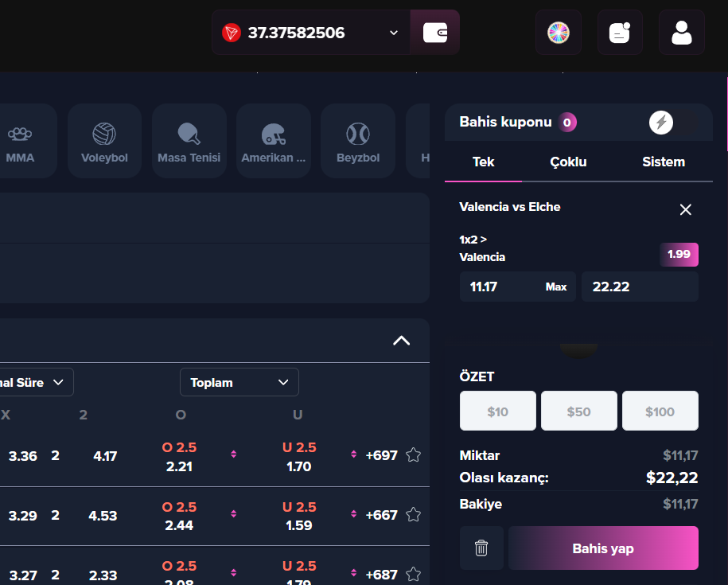Image resolution: width=728 pixels, height=585 pixels.
Task: Click the 1.99 odds badge
Action: click(x=679, y=255)
